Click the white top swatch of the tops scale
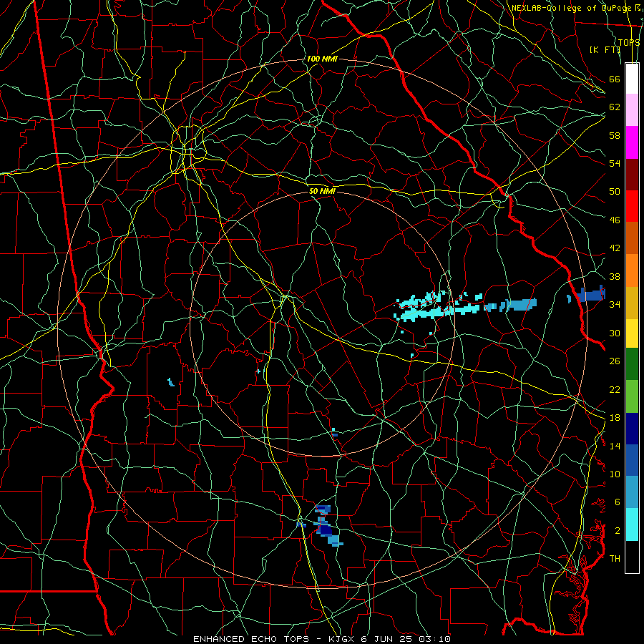The height and width of the screenshot is (644, 644). [x=632, y=79]
